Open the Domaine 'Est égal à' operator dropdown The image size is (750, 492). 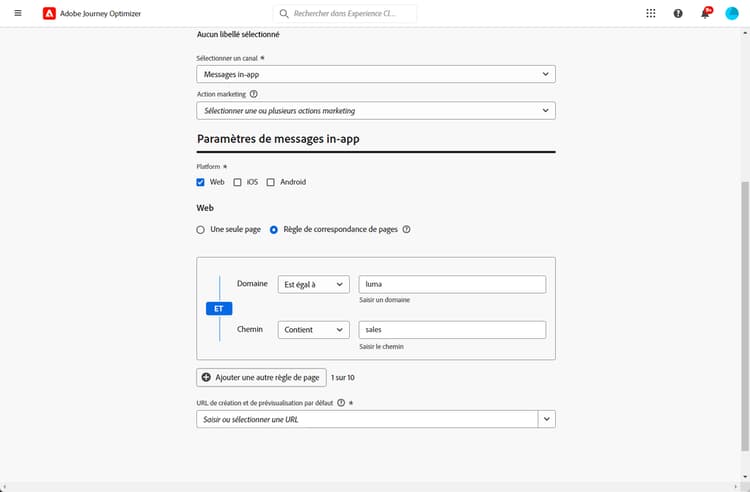coord(313,285)
